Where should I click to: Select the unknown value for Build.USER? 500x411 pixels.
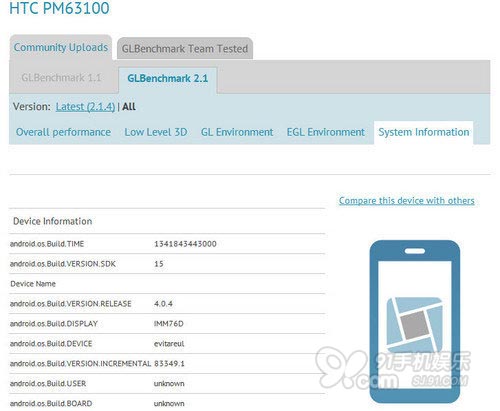click(x=169, y=384)
